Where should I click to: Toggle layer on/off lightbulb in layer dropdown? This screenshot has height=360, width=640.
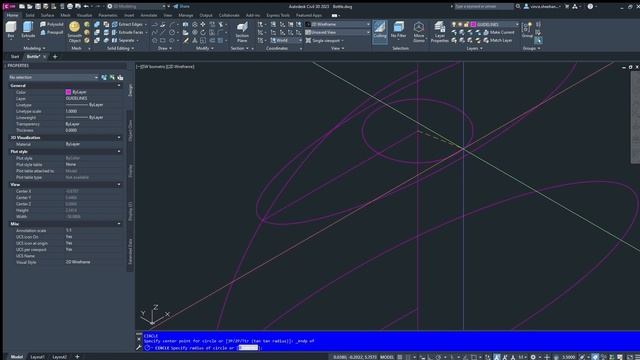454,24
